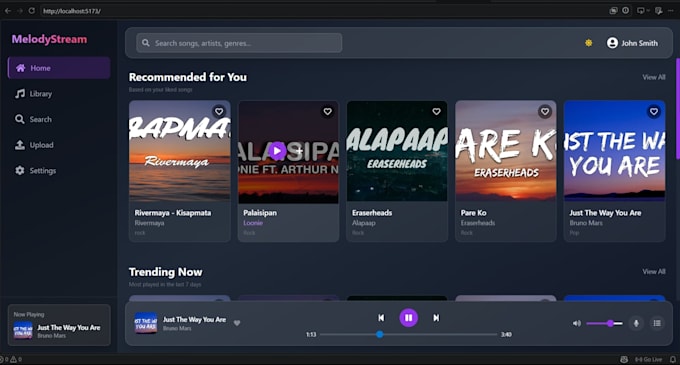The width and height of the screenshot is (680, 365).
Task: Mute the volume speaker icon
Action: (576, 323)
